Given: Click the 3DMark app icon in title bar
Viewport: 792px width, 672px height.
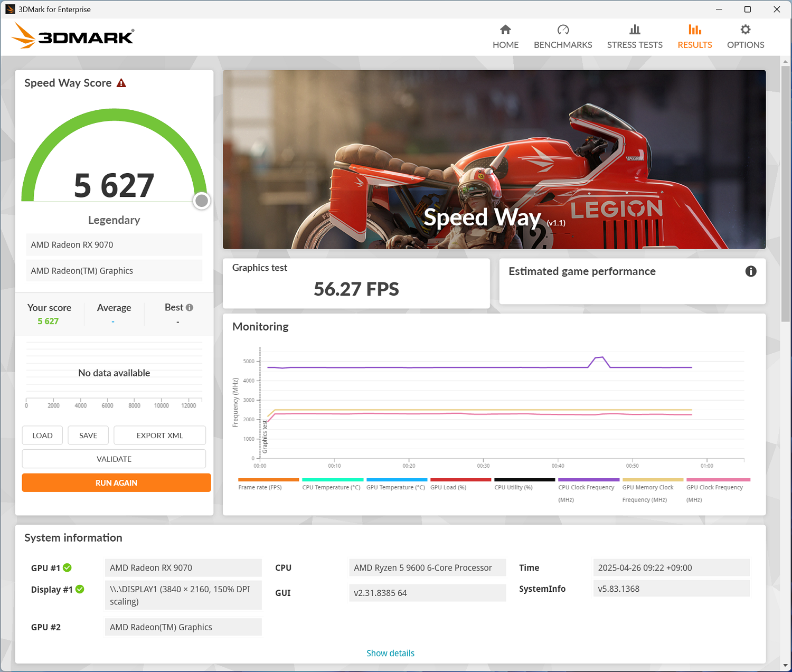Looking at the screenshot, I should [10, 9].
